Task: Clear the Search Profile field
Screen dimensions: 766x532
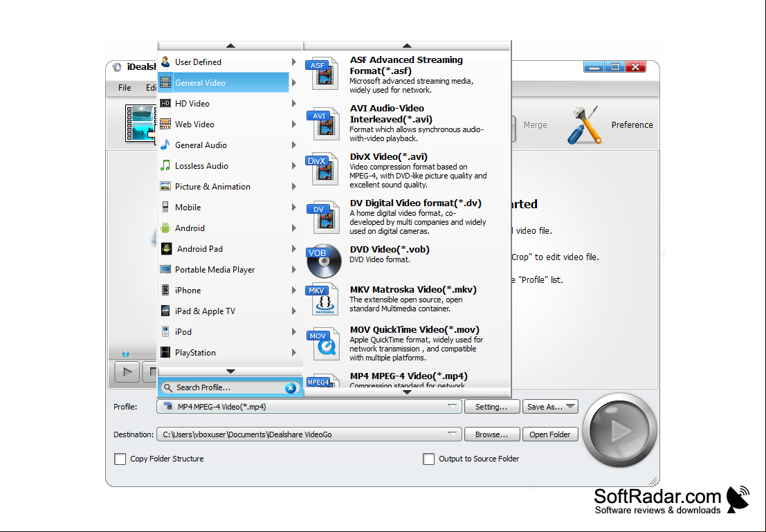Action: pyautogui.click(x=291, y=388)
